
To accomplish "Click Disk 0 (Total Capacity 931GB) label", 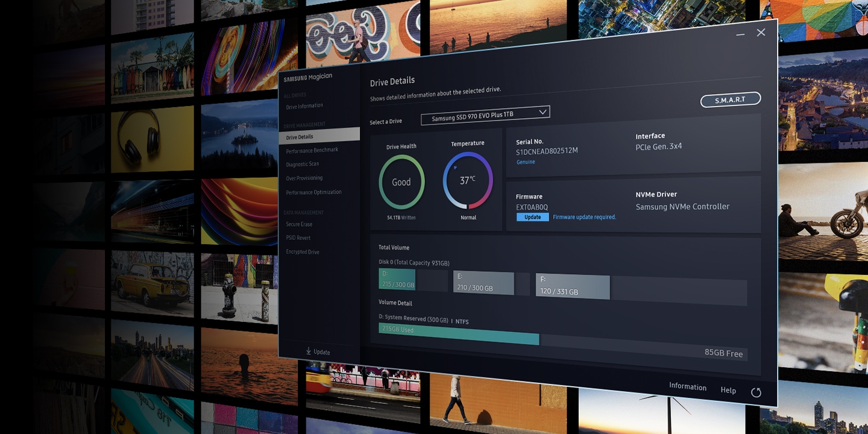I will tap(414, 263).
